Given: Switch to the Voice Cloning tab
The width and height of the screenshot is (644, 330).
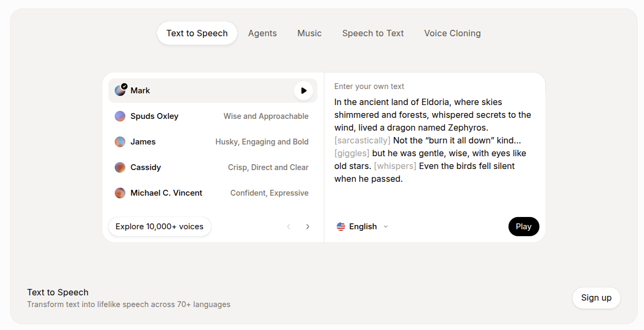Looking at the screenshot, I should pyautogui.click(x=452, y=33).
